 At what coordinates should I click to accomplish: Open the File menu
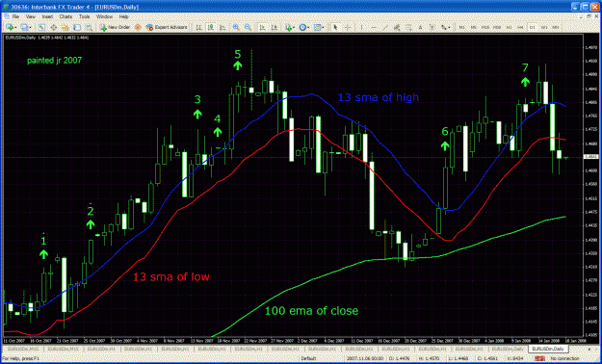15,17
